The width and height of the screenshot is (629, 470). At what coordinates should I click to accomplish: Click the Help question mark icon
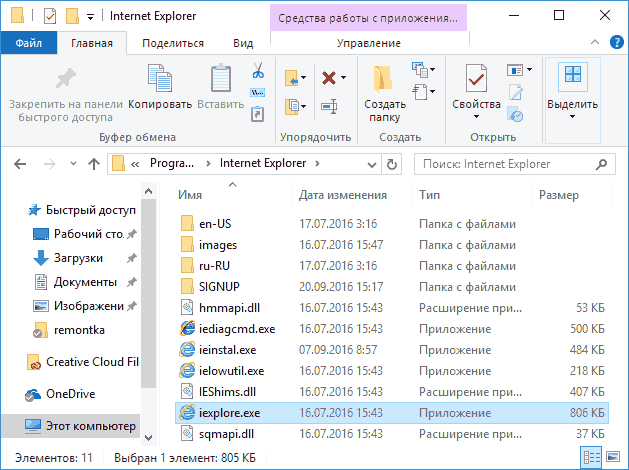coord(616,42)
